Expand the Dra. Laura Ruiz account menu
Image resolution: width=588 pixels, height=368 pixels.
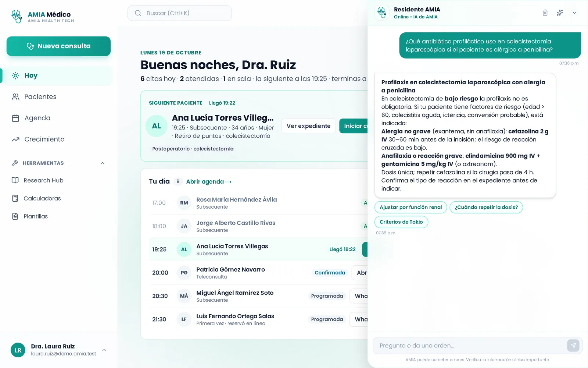(104, 350)
